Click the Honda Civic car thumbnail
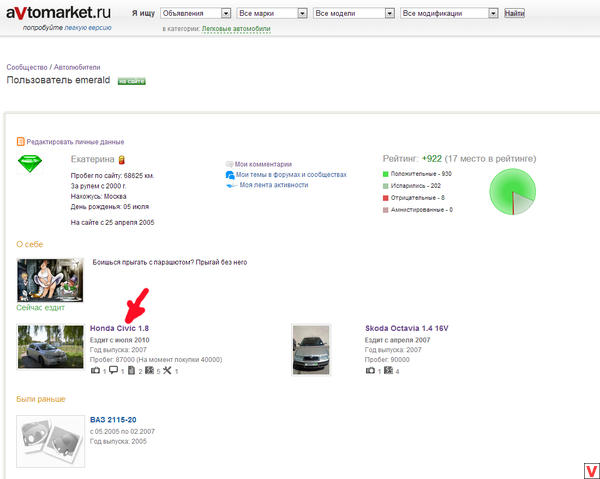600x479 pixels. click(51, 347)
